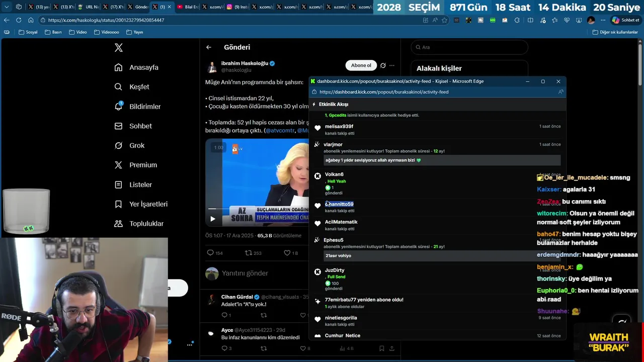This screenshot has height=362, width=644.
Task: Play the embedded video
Action: pos(213,219)
